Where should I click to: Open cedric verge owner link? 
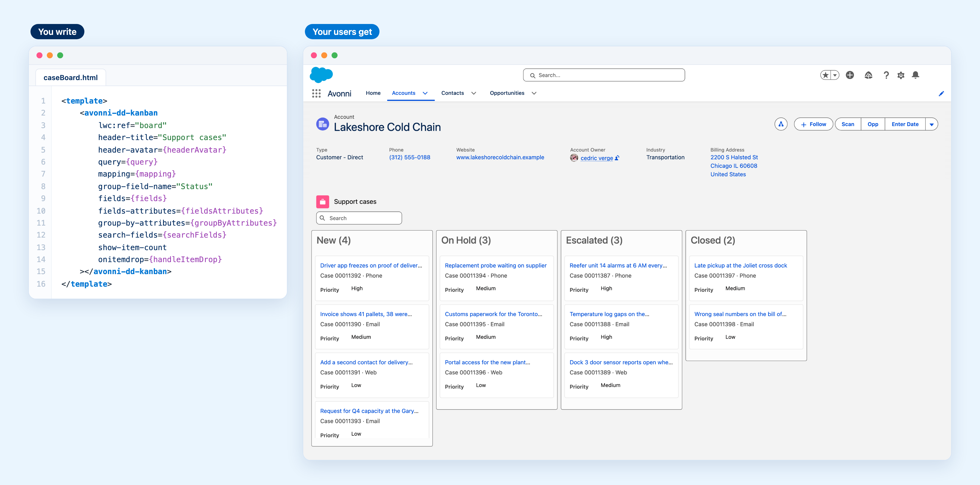pos(596,158)
